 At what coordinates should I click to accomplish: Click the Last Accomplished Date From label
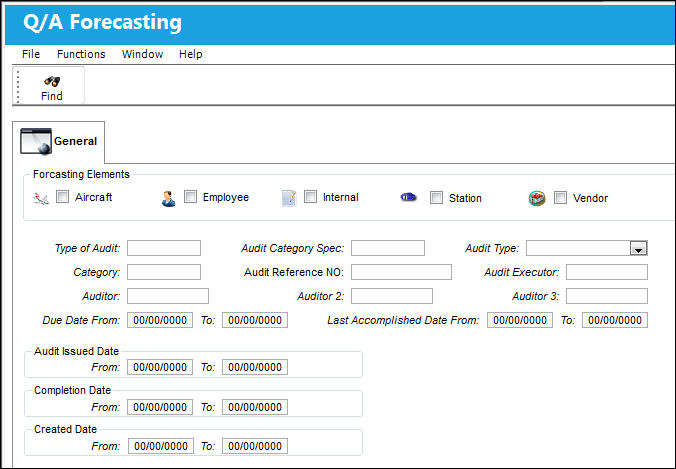click(x=403, y=320)
